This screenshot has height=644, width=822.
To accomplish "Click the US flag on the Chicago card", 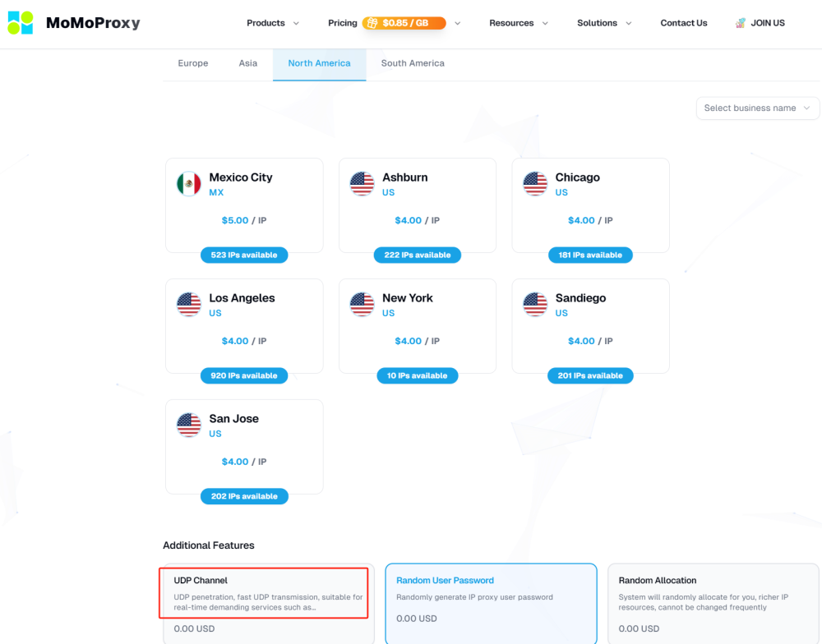I will click(x=535, y=184).
